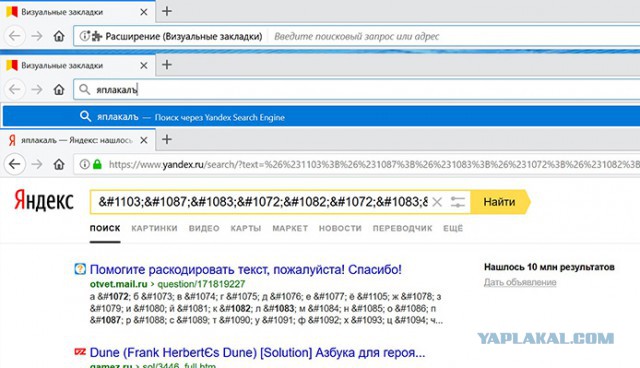This screenshot has height=368, width=640.
Task: Clear the Yandex search query with X
Action: pos(437,202)
